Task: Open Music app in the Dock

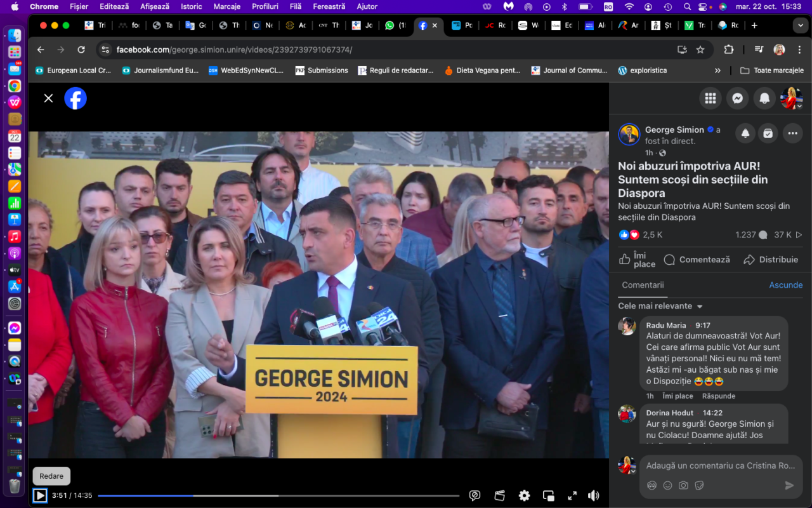Action: (14, 236)
